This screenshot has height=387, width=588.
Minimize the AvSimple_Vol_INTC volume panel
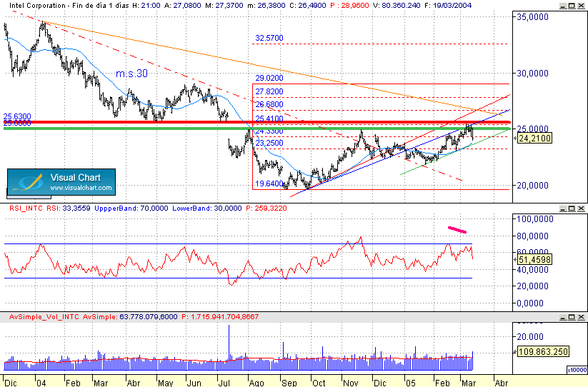click(x=563, y=317)
